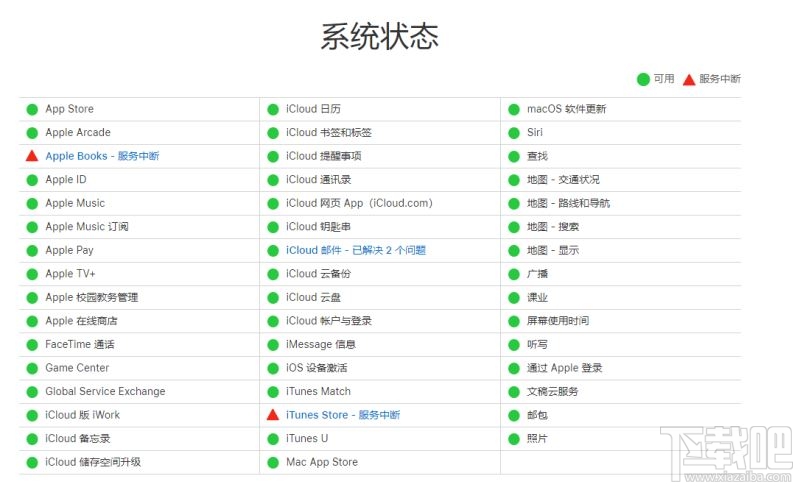Image resolution: width=800 pixels, height=487 pixels.
Task: Click the red triangle beside iTunes Store
Action: pyautogui.click(x=273, y=415)
